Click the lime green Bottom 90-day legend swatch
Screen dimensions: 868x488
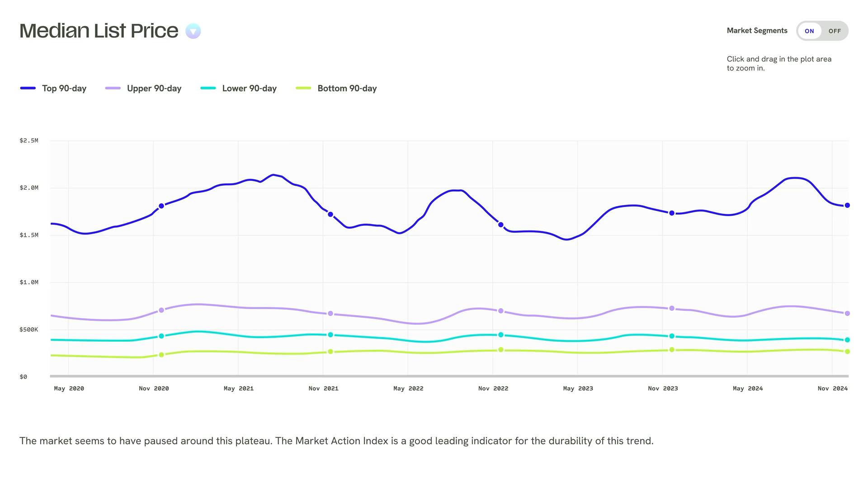[x=303, y=88]
